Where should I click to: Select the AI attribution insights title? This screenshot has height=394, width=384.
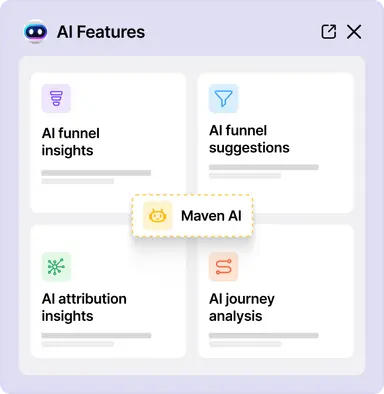pyautogui.click(x=84, y=307)
